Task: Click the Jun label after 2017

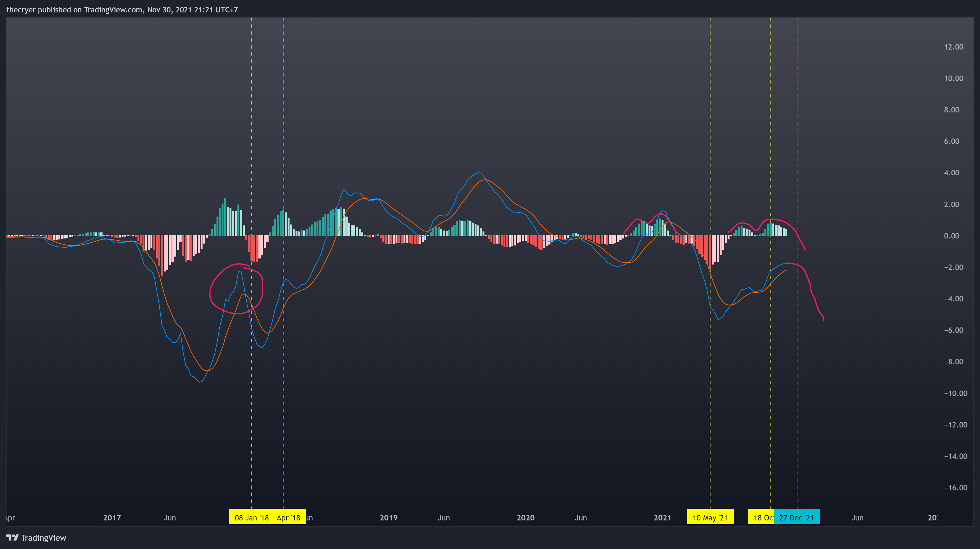Action: [170, 518]
